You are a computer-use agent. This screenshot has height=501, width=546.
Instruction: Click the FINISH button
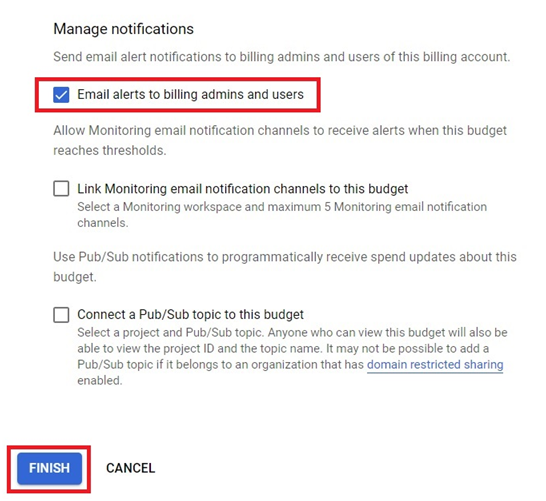[49, 468]
